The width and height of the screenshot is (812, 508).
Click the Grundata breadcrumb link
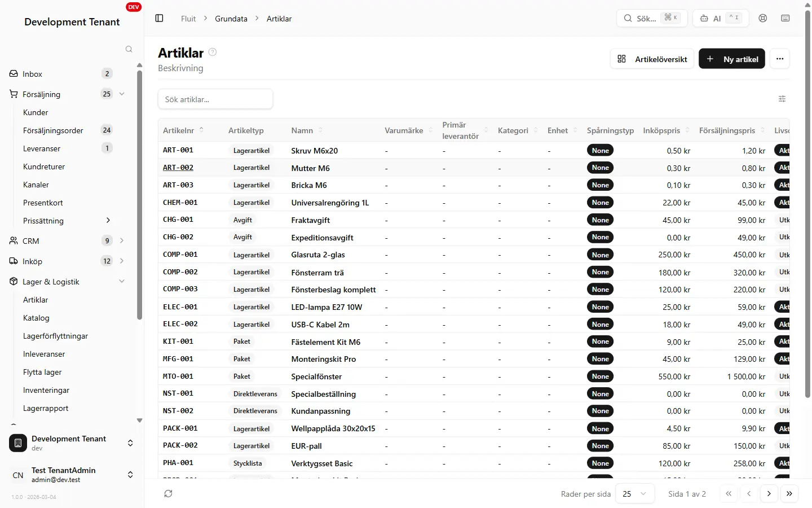pyautogui.click(x=231, y=19)
